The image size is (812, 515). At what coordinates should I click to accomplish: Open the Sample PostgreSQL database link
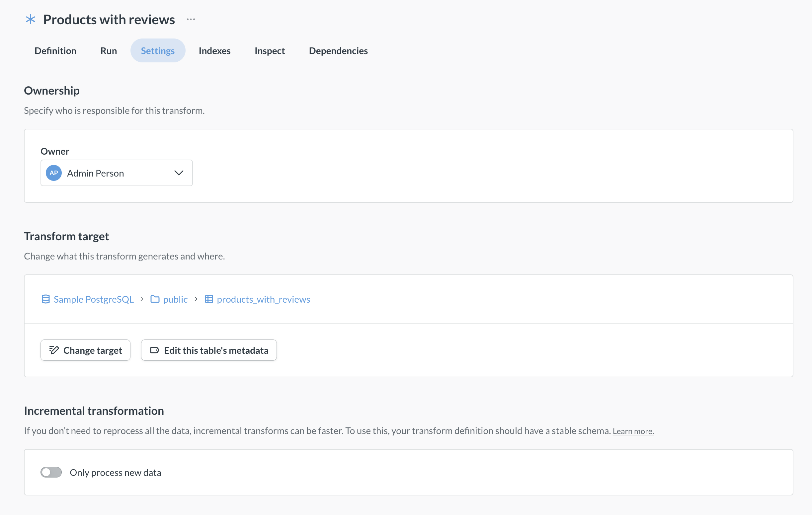[x=94, y=299]
